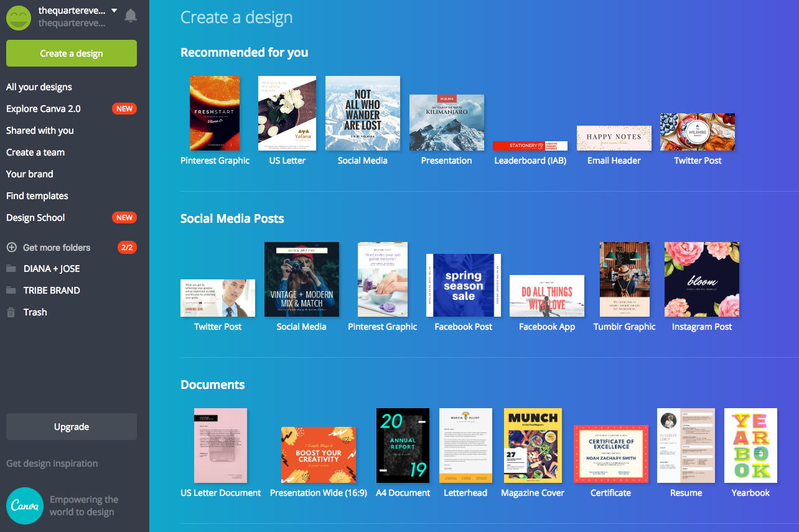Open All your designs
Screen dimensions: 799x532
pyautogui.click(x=39, y=87)
